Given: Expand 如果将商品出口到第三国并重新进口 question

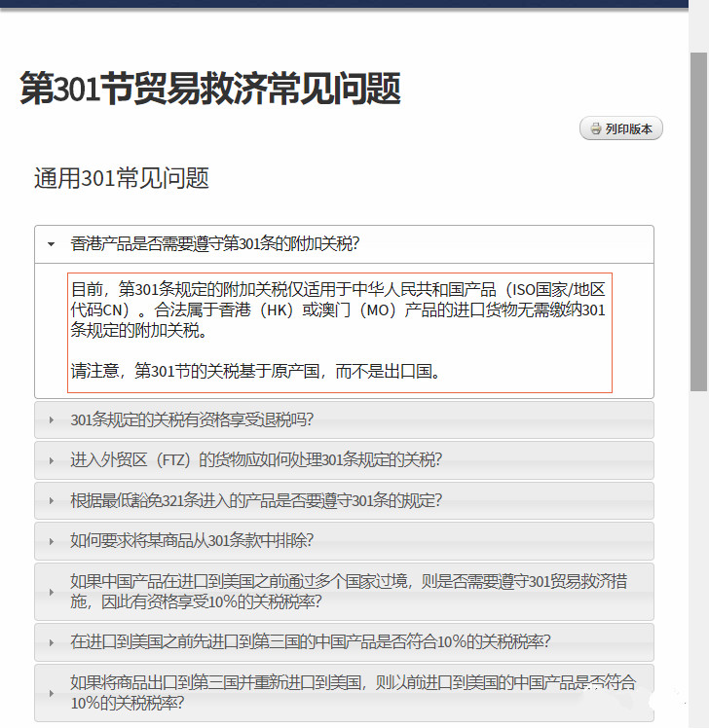Looking at the screenshot, I should coord(352,692).
